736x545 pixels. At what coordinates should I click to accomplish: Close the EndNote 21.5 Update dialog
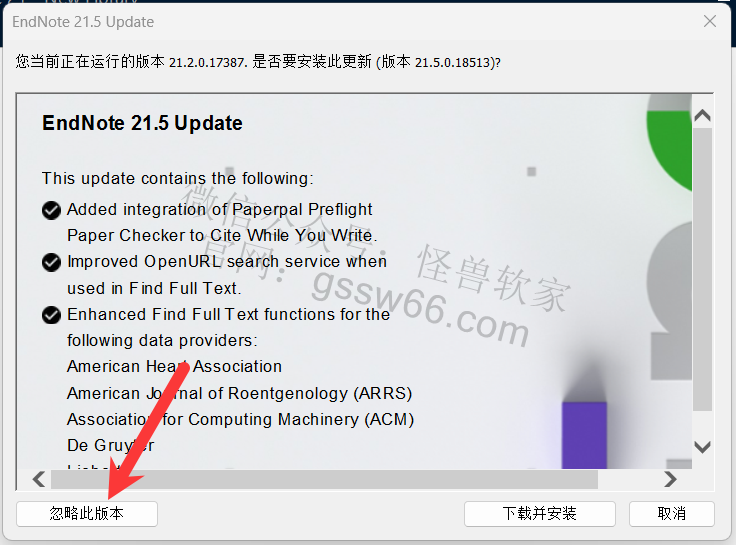(710, 21)
